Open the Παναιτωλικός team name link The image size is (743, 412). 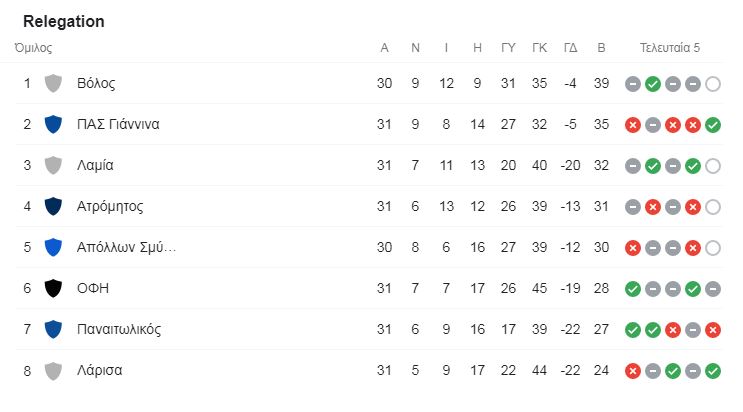119,330
